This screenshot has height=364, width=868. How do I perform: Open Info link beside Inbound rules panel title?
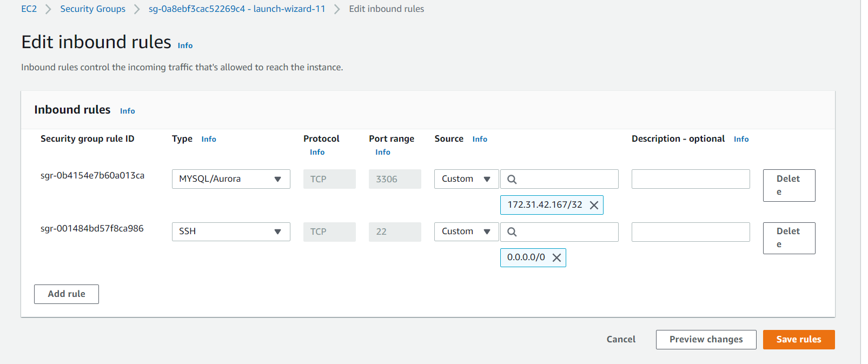coord(128,111)
